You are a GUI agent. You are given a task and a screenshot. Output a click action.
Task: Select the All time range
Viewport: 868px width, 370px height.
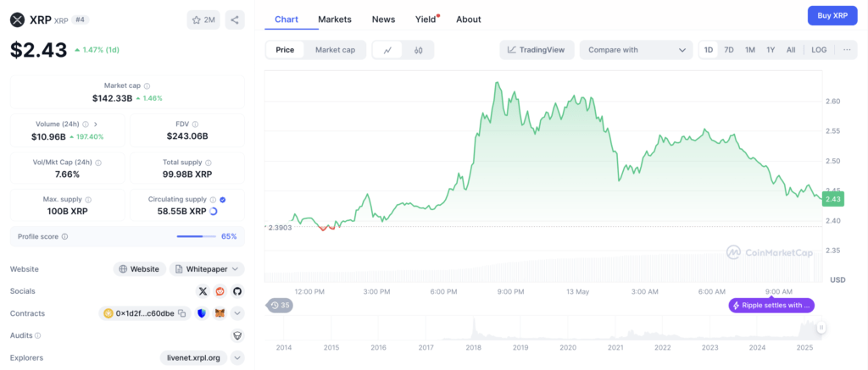pos(791,50)
